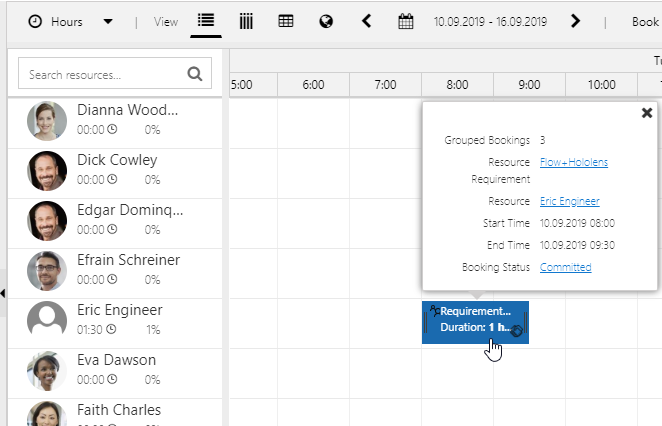This screenshot has width=662, height=426.
Task: Click the Faith Charles resource name
Action: pos(119,410)
